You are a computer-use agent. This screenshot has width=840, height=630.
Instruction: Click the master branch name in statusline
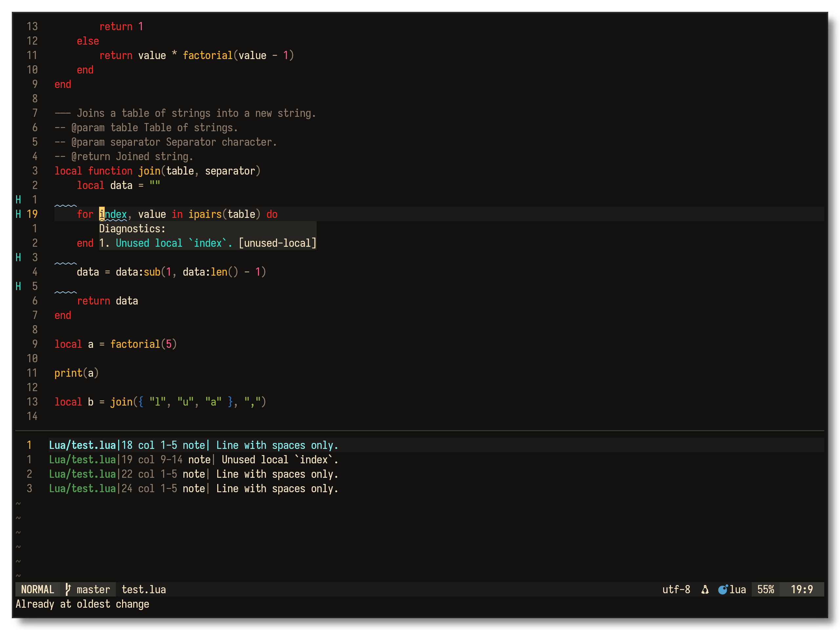[x=93, y=589]
